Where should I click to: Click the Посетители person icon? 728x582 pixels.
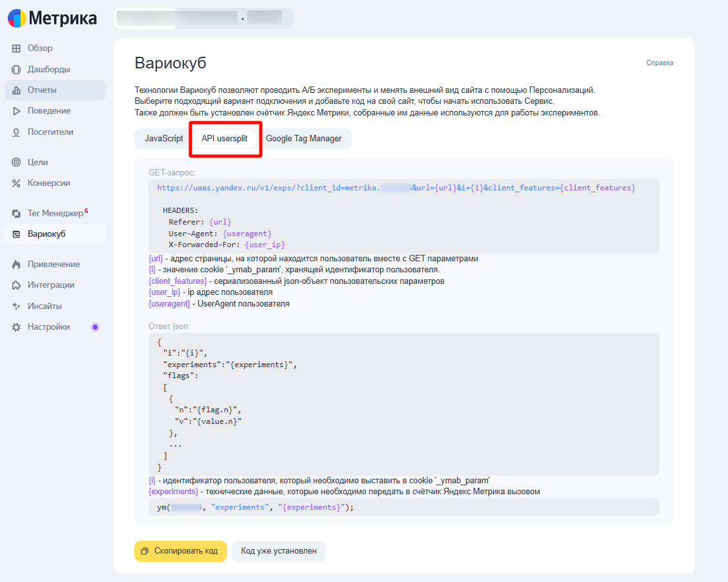tap(16, 132)
